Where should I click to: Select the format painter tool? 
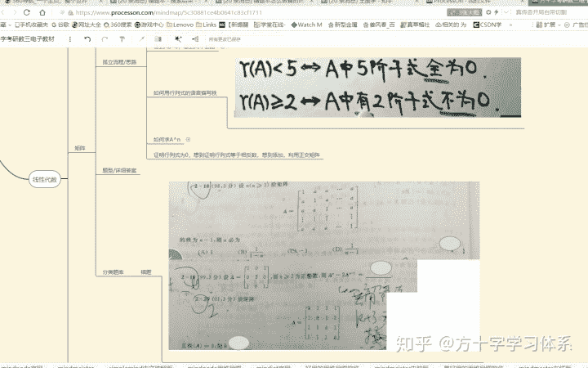[122, 38]
